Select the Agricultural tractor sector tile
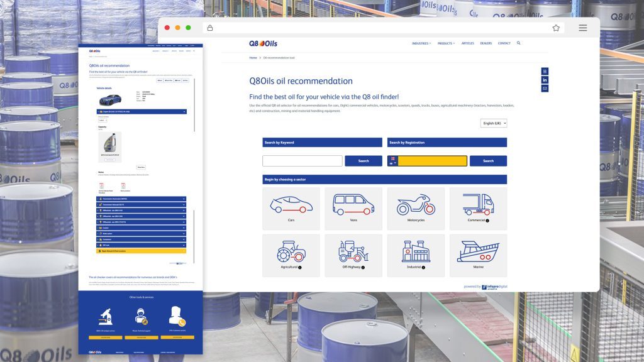Image resolution: width=644 pixels, height=362 pixels. (291, 255)
